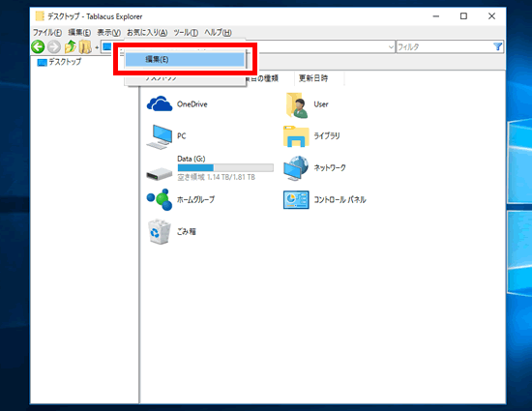Choose 編集(E) in the favorites dropdown
This screenshot has width=532, height=411.
[x=185, y=59]
